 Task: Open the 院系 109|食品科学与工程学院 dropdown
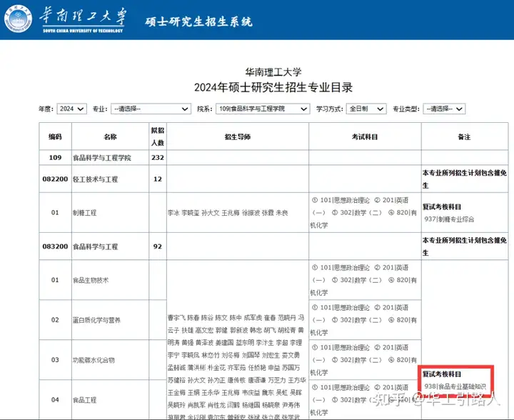click(x=263, y=109)
